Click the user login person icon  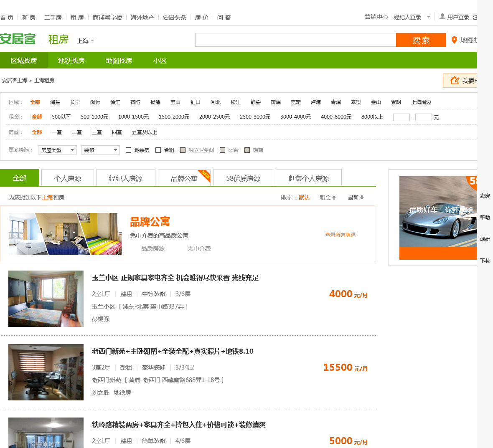[442, 16]
